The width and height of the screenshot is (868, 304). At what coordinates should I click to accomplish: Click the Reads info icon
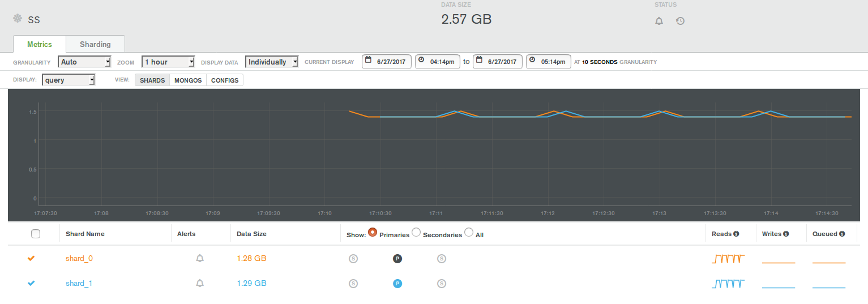pos(736,234)
